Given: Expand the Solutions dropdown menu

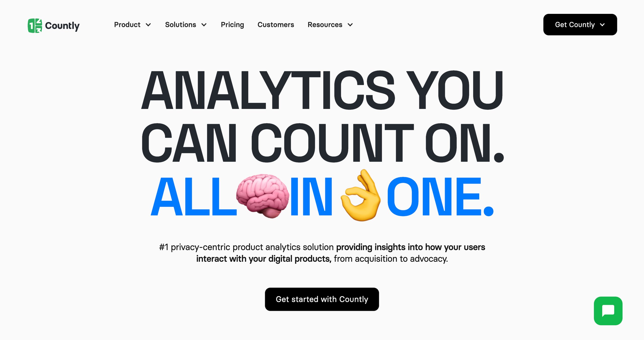Looking at the screenshot, I should click(x=186, y=25).
